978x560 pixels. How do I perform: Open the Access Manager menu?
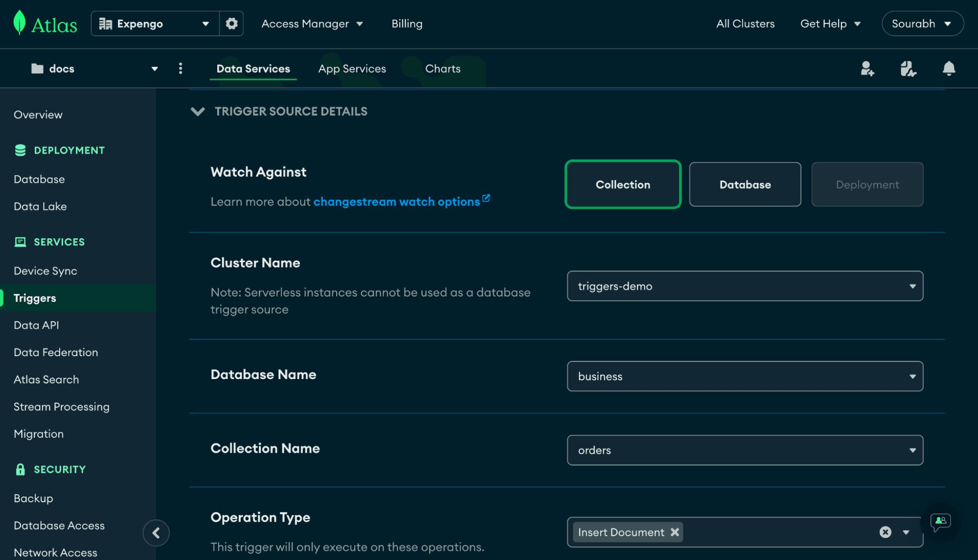click(312, 23)
